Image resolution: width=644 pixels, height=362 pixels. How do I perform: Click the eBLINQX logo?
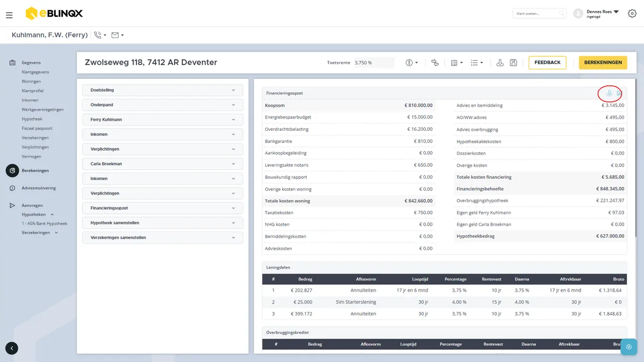[54, 13]
